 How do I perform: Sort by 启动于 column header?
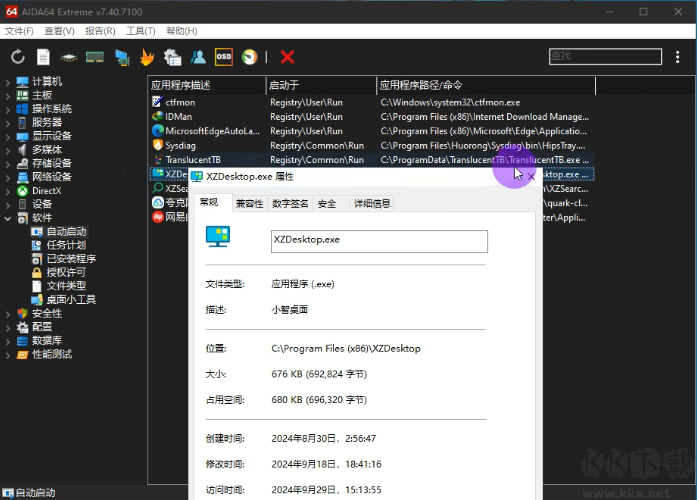321,85
